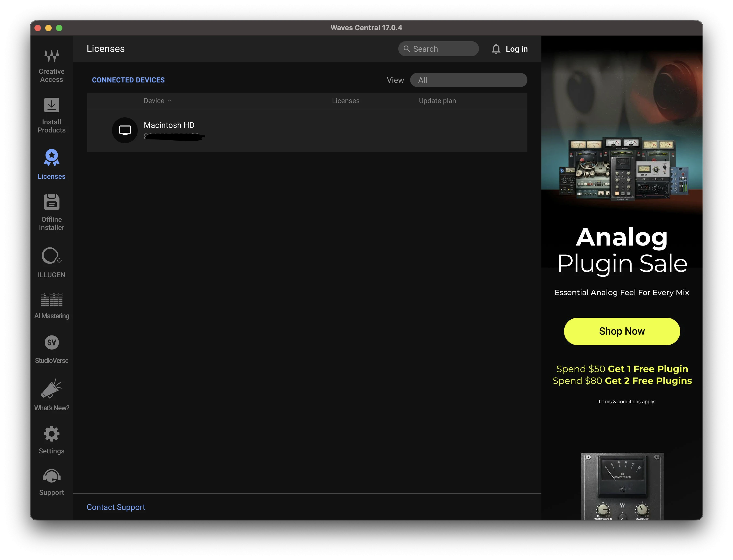Focus the Search input field
Image resolution: width=733 pixels, height=560 pixels.
click(438, 49)
